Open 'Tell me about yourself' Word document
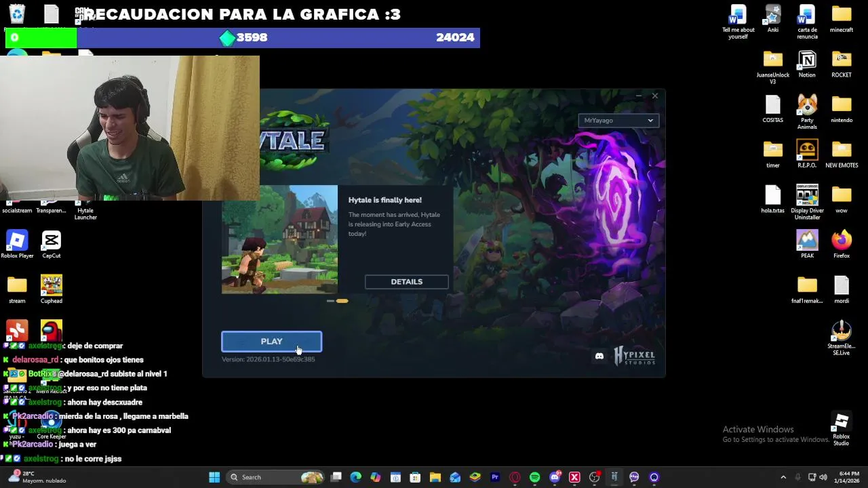 738,22
